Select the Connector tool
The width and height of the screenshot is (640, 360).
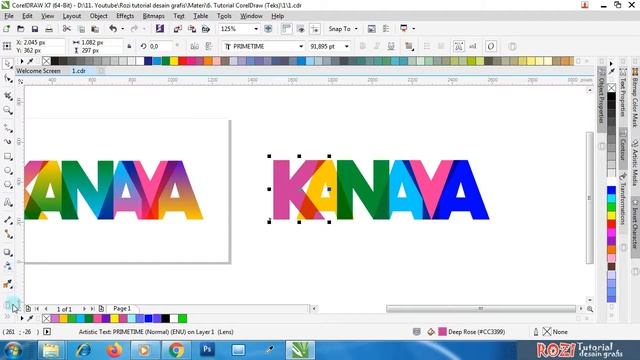pos(8,234)
